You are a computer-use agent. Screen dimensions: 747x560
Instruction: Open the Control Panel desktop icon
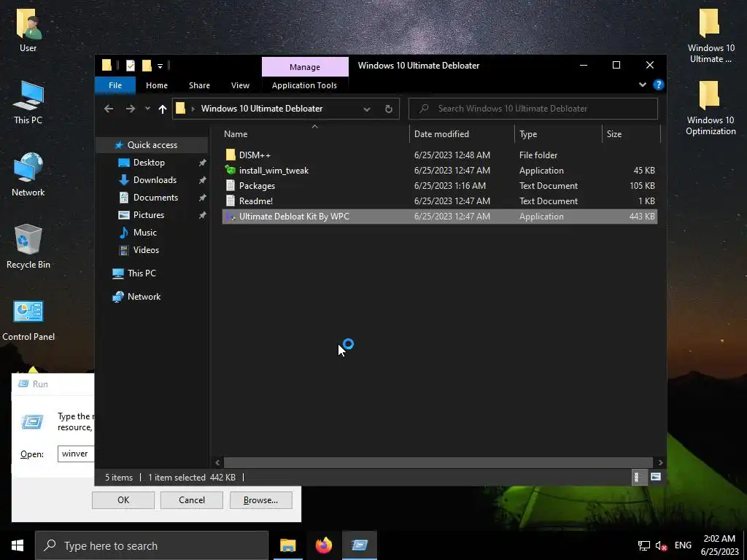pos(28,321)
